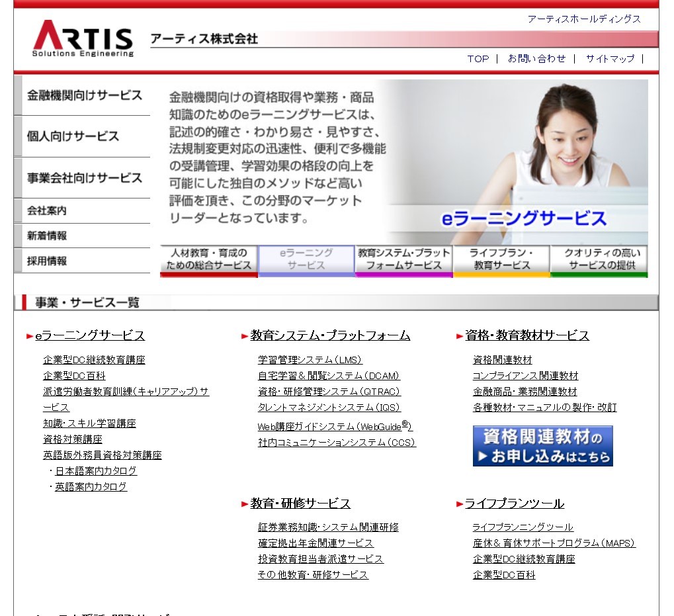Switch to eラーニングサービス banner tab
This screenshot has width=674, height=616.
point(306,261)
